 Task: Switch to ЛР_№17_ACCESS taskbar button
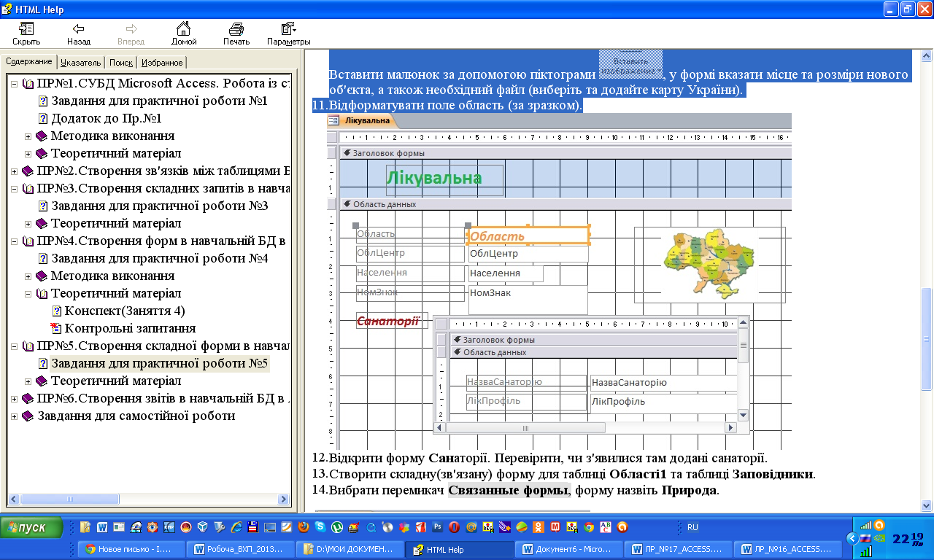click(679, 549)
